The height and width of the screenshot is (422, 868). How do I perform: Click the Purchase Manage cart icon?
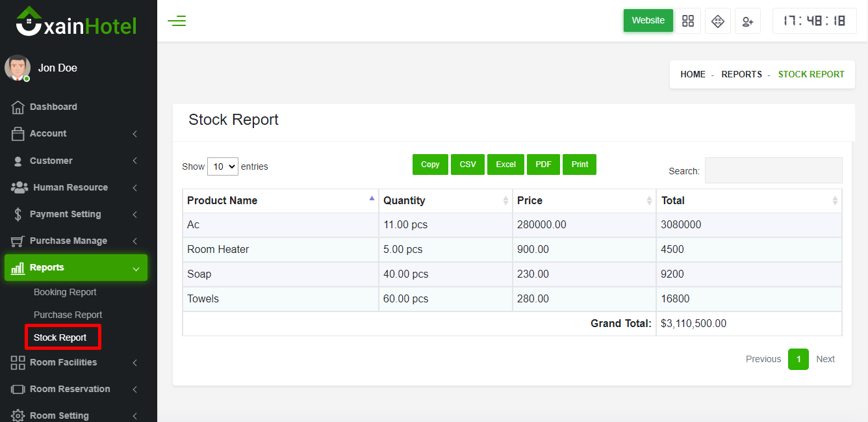pyautogui.click(x=18, y=241)
